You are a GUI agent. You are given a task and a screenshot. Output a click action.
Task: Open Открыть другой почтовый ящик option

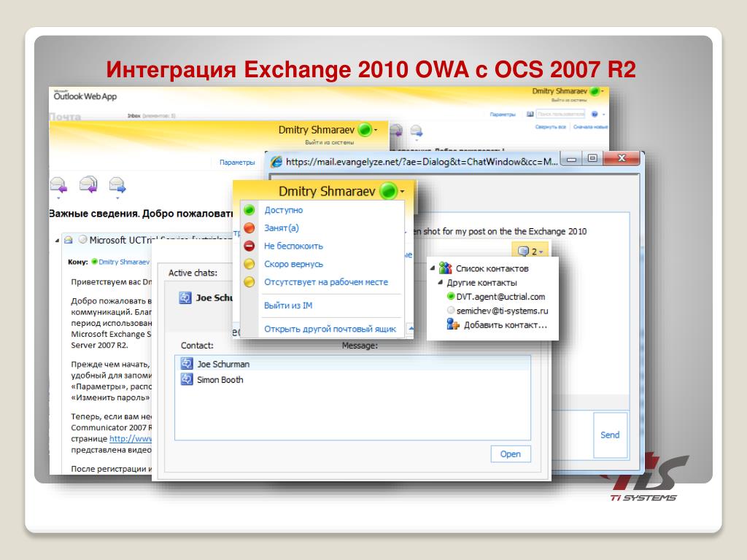click(x=330, y=329)
